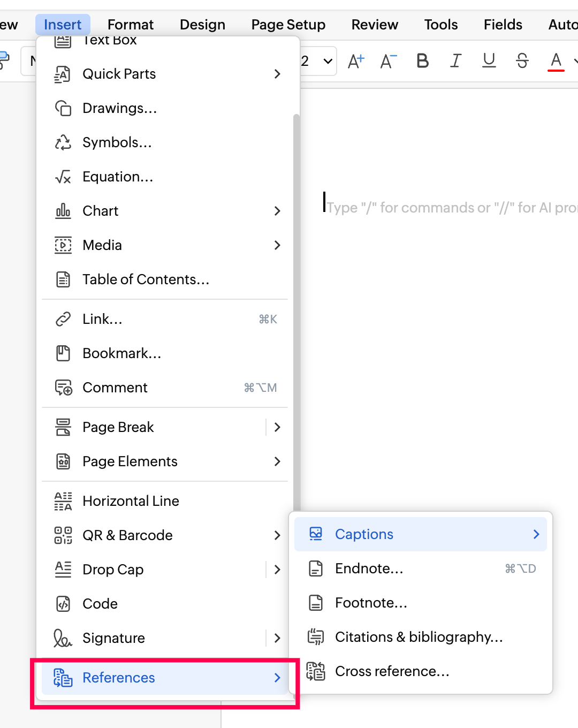Click the Bookmark icon in menu

63,353
